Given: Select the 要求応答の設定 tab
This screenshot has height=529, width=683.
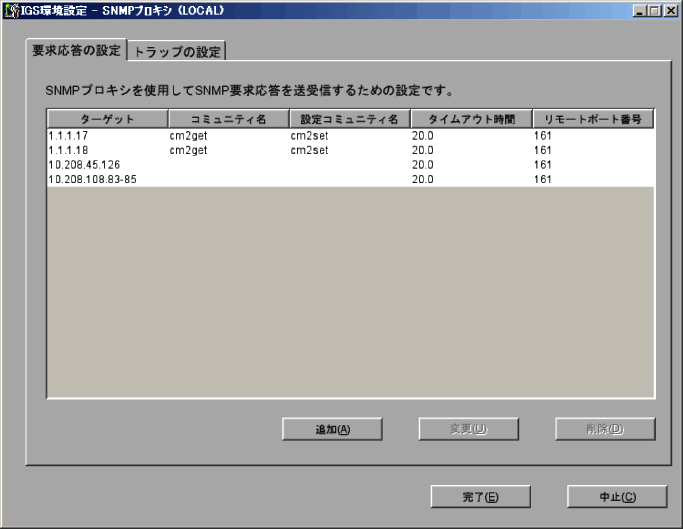Looking at the screenshot, I should [x=76, y=50].
